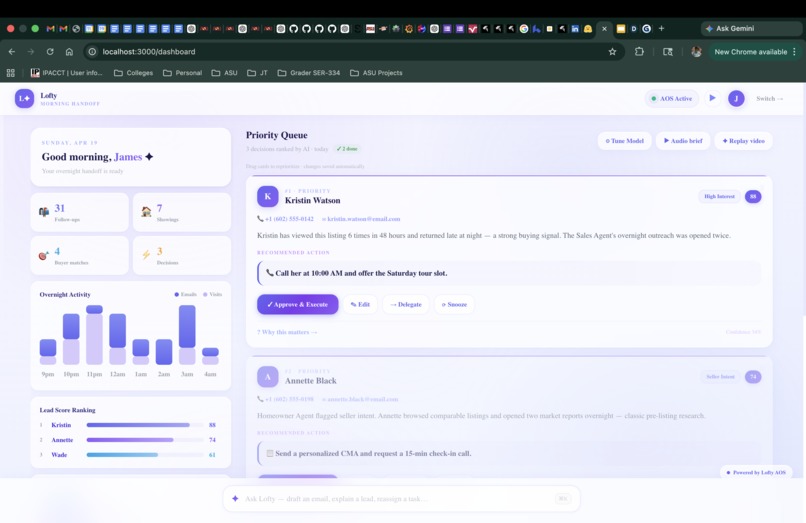Toggle the Emails legend in Overnight Activity
Viewport: 806px width, 523px height.
click(186, 294)
